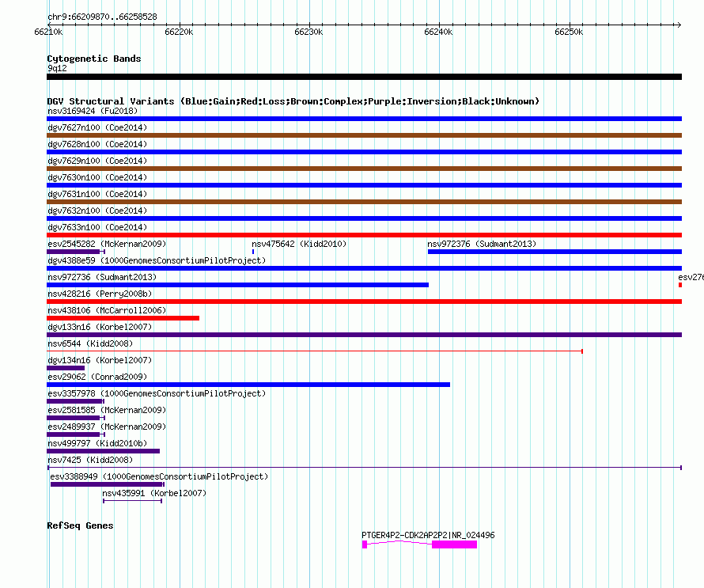Open the esv2545282 (McKernan2009) label
Image resolution: width=704 pixels, height=588 pixels.
click(107, 244)
